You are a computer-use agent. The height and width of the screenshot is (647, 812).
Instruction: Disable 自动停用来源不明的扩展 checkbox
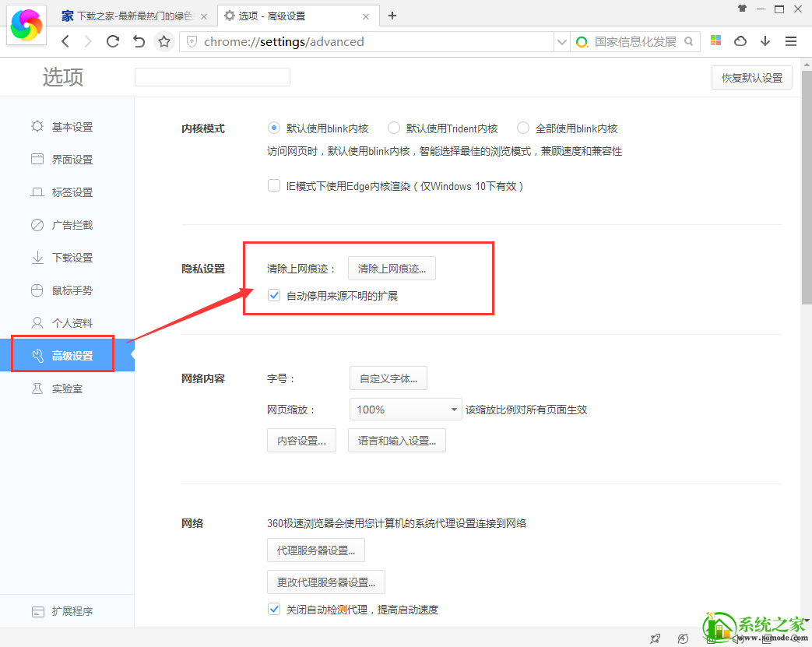pyautogui.click(x=274, y=295)
